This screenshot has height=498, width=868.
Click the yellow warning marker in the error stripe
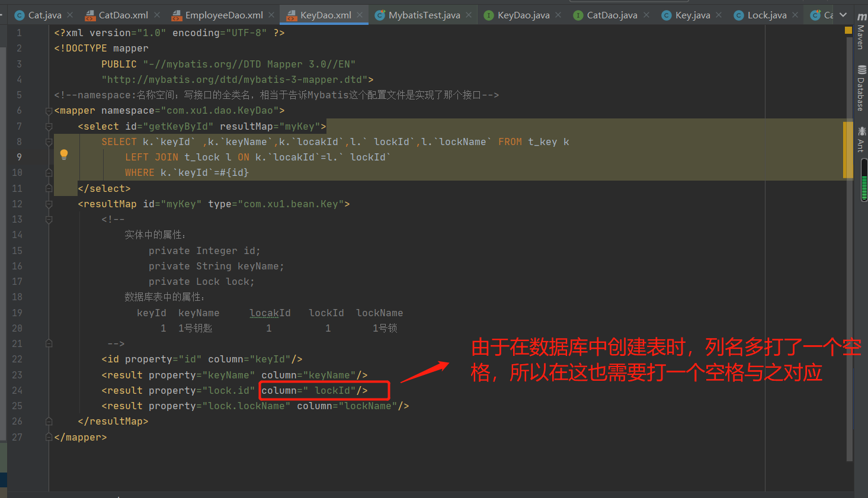[x=848, y=30]
